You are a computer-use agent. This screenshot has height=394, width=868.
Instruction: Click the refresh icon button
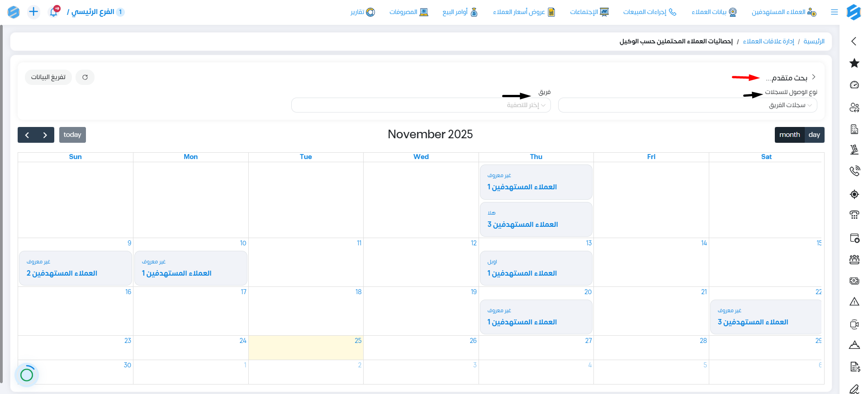click(85, 77)
